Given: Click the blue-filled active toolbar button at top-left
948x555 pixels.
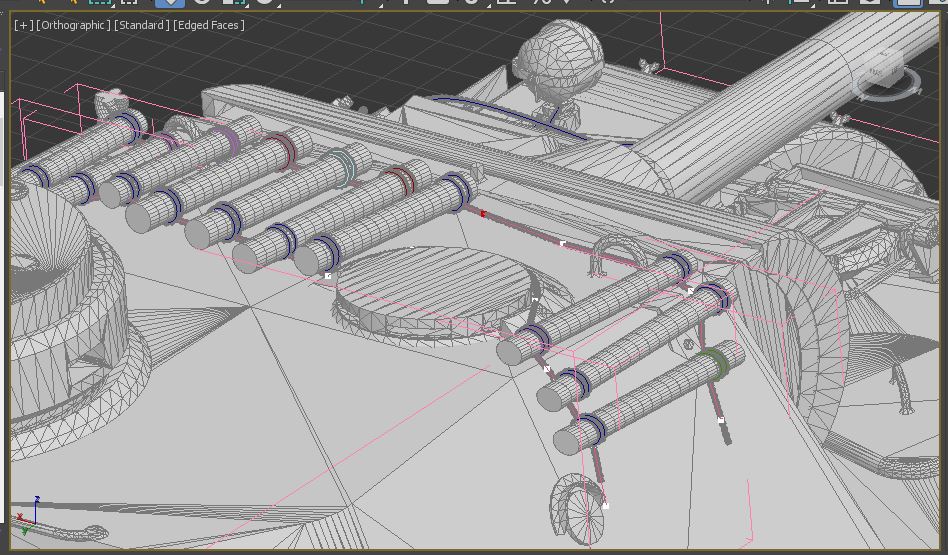Looking at the screenshot, I should (169, 3).
